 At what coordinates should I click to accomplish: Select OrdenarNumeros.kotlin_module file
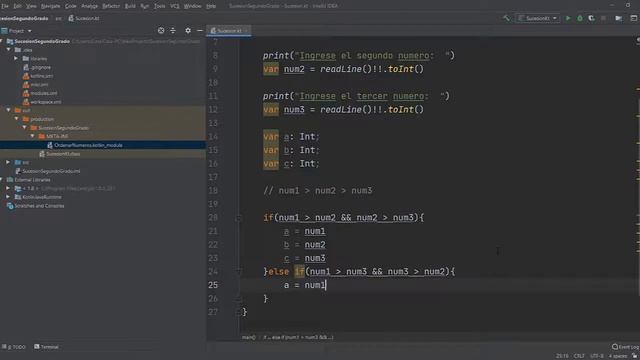[84, 145]
